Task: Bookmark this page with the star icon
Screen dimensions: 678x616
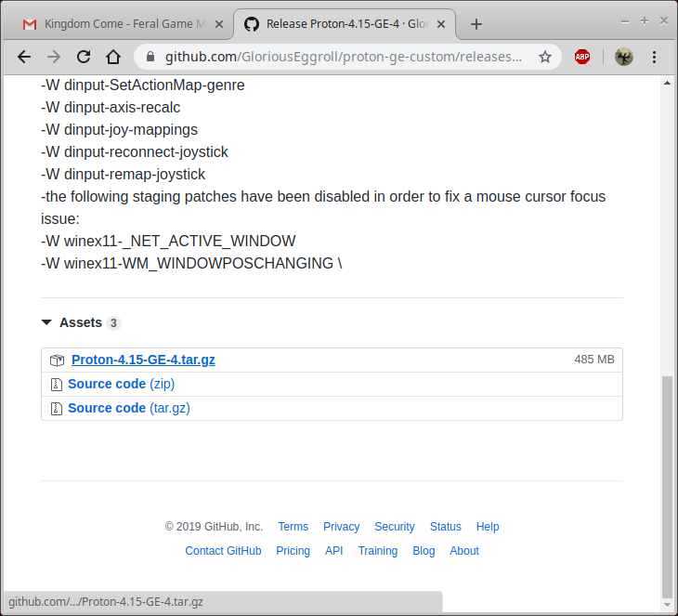Action: [545, 57]
